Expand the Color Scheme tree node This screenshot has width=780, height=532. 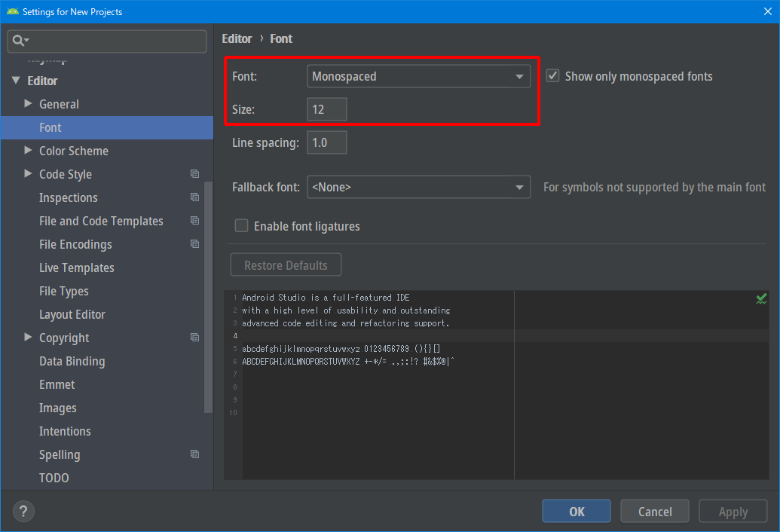coord(28,150)
